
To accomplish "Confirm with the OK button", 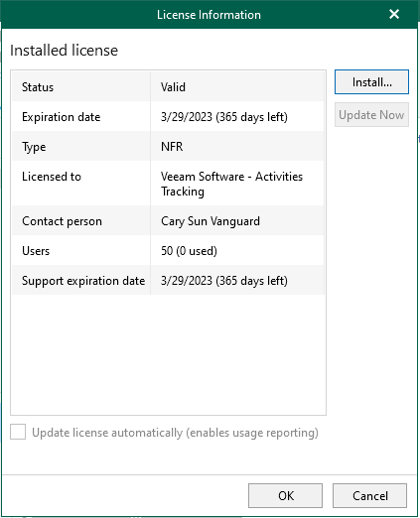I will 285,495.
